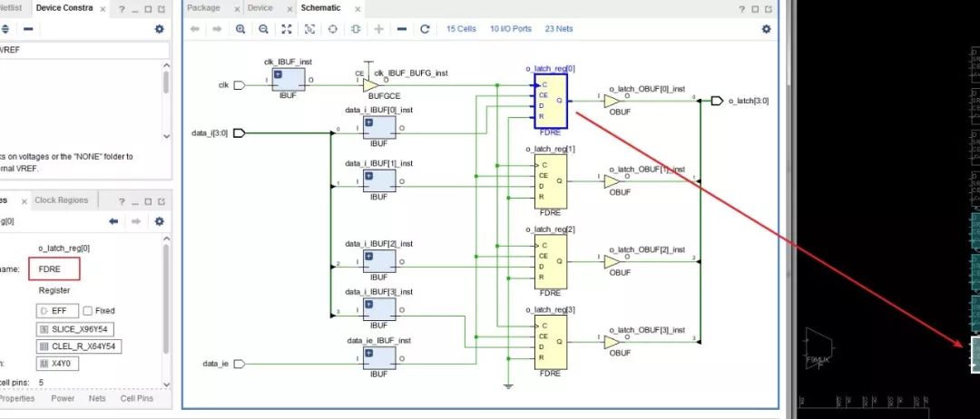Select the BUFGCE clock buffer symbol
Image resolution: width=980 pixels, height=419 pixels.
tap(370, 85)
